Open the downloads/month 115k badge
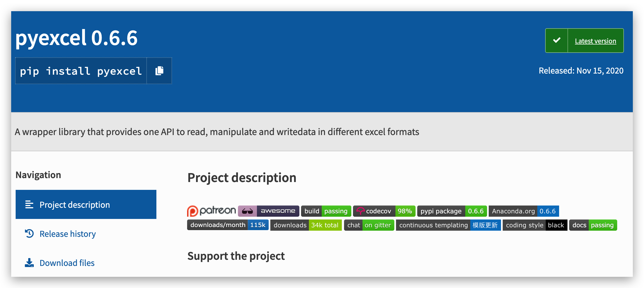This screenshot has width=644, height=288. coord(228,225)
